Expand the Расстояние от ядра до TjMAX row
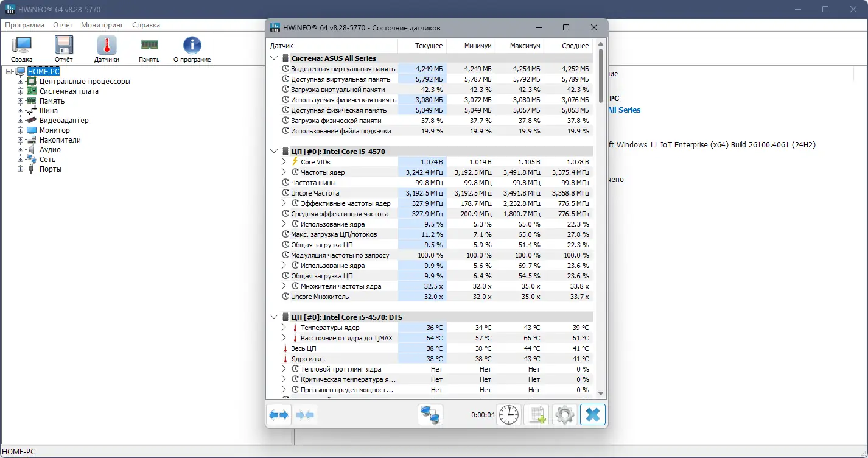This screenshot has width=868, height=458. pos(284,338)
